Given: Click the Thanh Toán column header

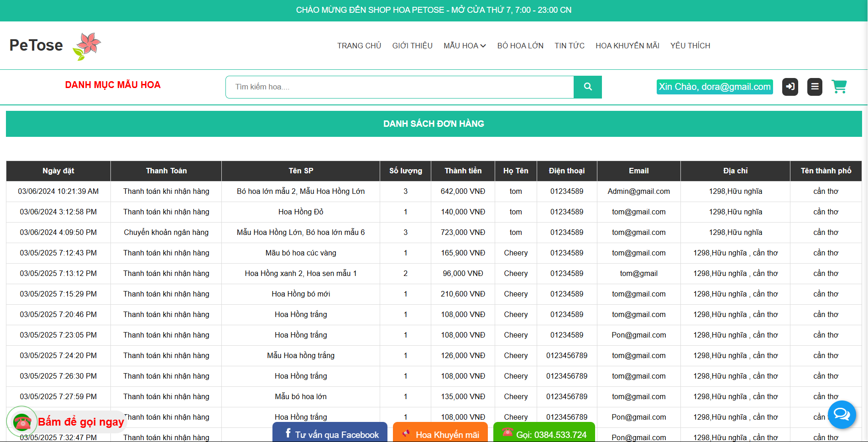Looking at the screenshot, I should click(x=166, y=171).
